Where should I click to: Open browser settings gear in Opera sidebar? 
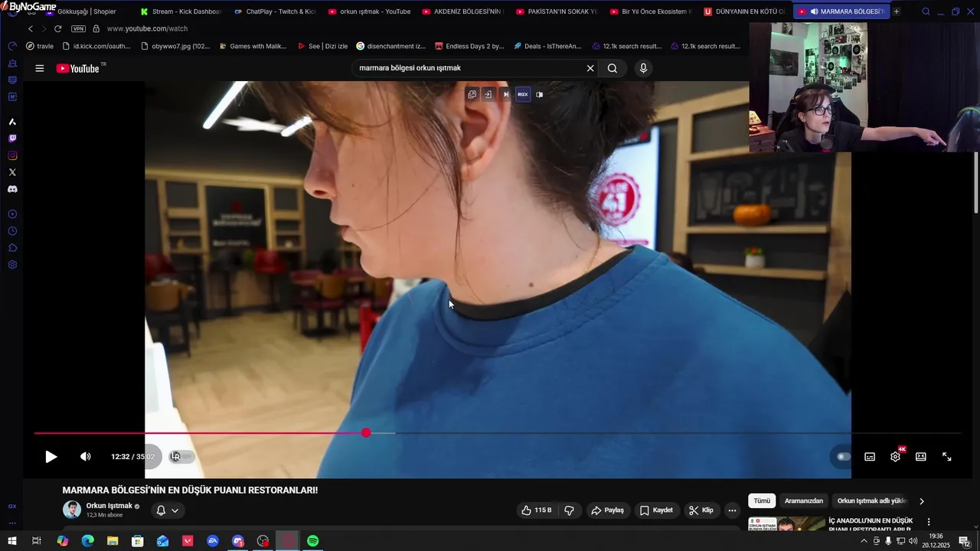click(x=12, y=265)
